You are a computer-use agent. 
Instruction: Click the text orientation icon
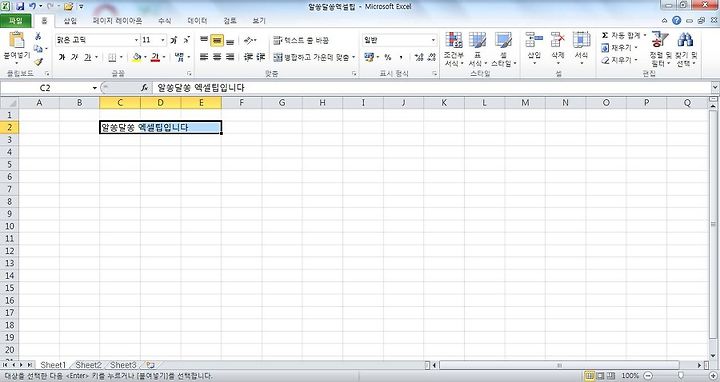pyautogui.click(x=249, y=40)
